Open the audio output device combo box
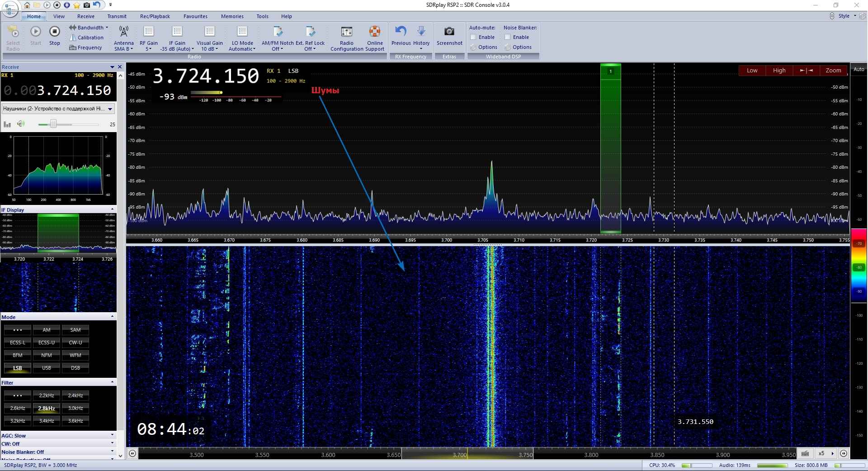 tap(58, 109)
